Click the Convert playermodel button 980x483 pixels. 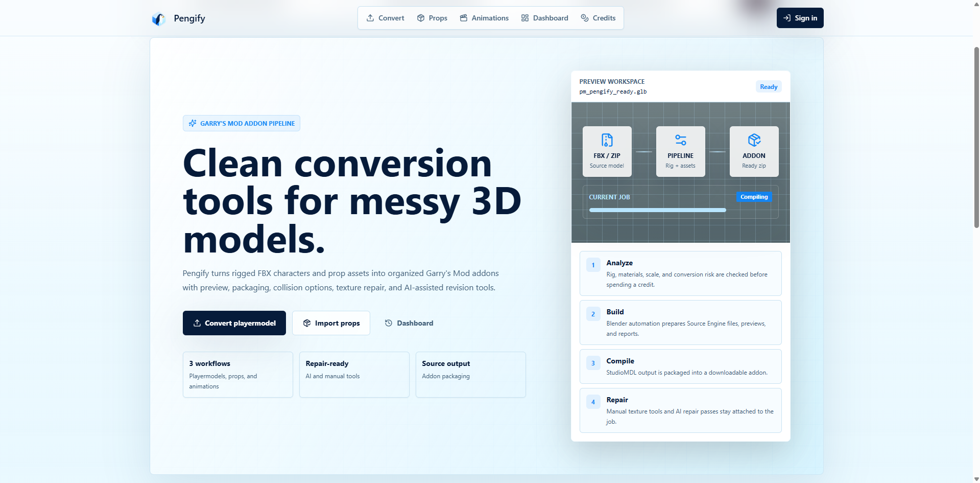pyautogui.click(x=234, y=323)
